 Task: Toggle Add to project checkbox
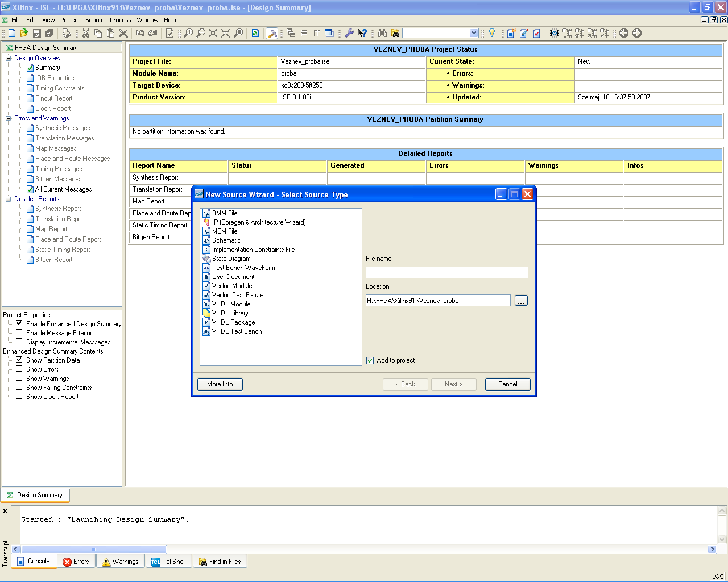coord(370,360)
